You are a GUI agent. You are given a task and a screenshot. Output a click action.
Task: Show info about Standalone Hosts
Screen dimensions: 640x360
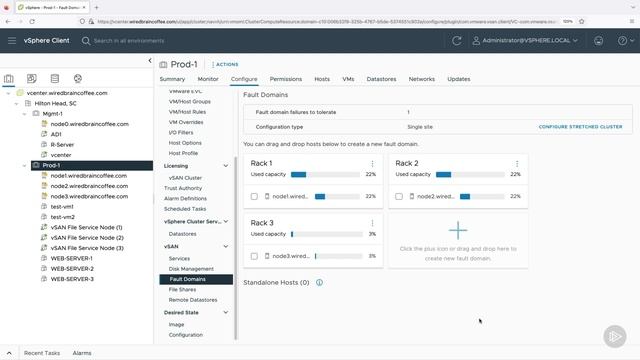[319, 282]
